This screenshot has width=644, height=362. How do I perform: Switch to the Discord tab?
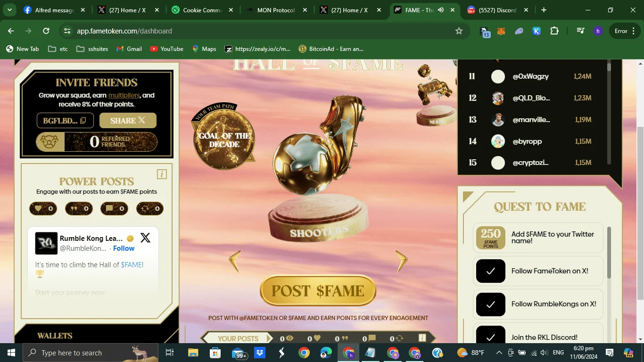pyautogui.click(x=498, y=10)
